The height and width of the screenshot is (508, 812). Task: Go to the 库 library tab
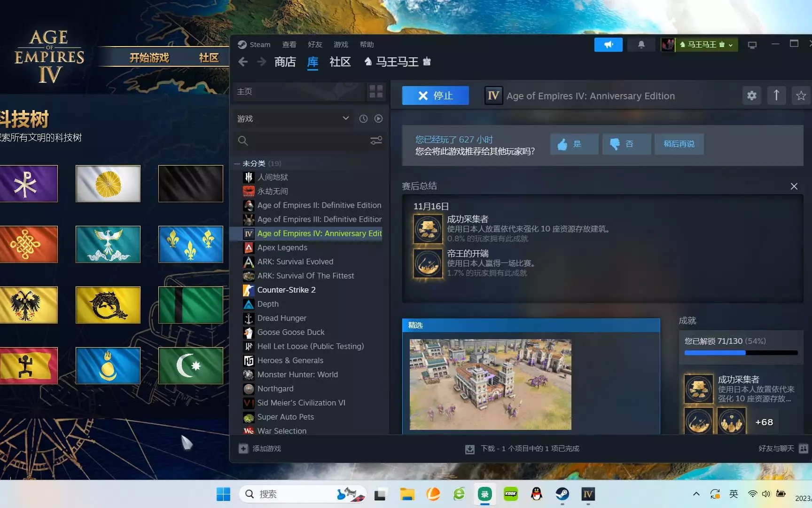tap(313, 62)
